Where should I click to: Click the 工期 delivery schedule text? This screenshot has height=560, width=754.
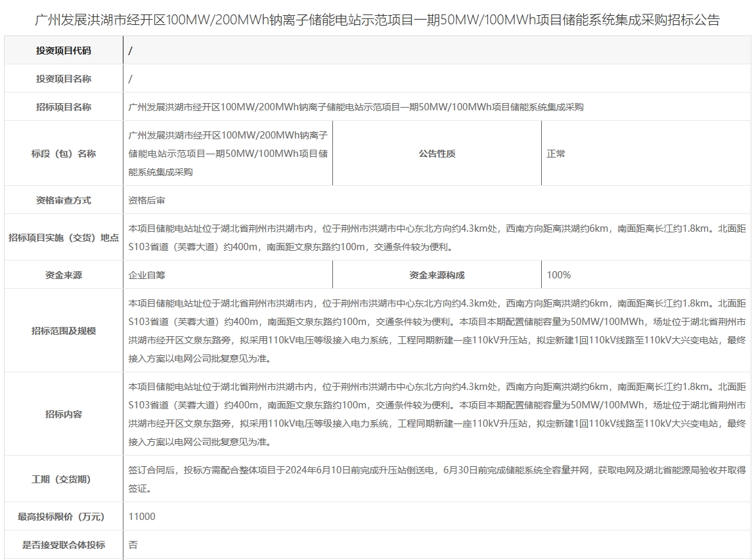pos(437,479)
